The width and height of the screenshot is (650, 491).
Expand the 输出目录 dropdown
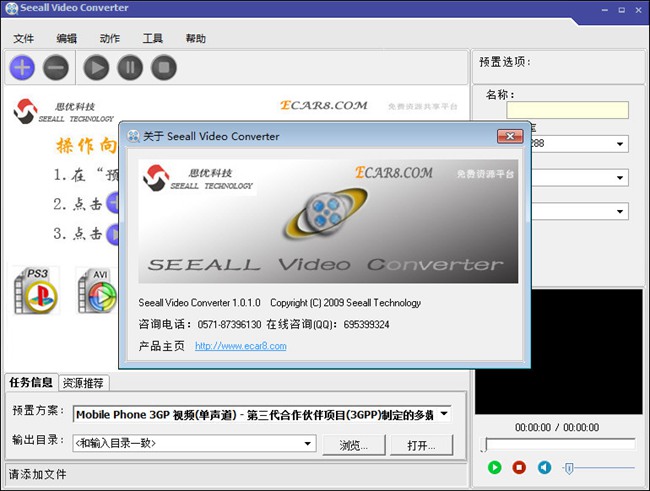coord(308,443)
